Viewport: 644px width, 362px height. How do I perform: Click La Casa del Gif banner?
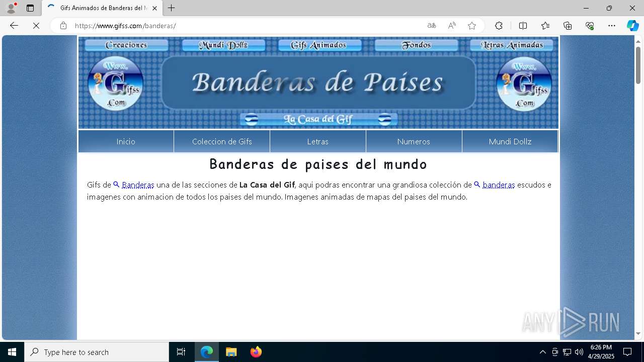318,119
